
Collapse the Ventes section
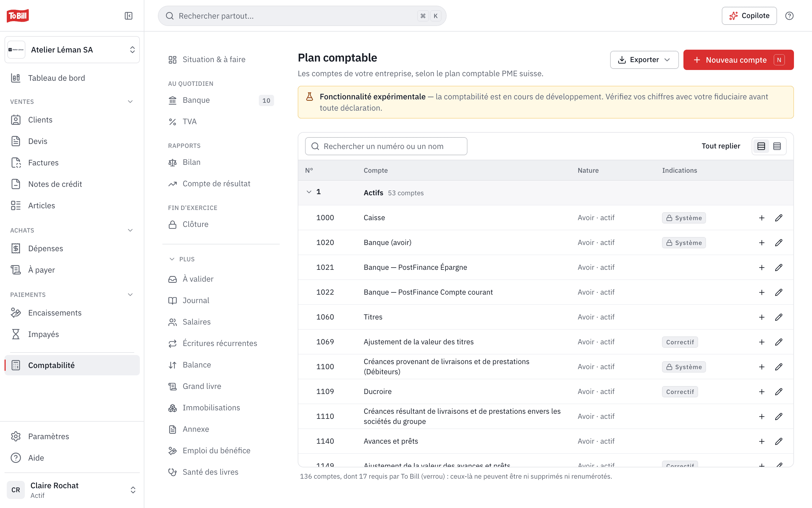131,102
